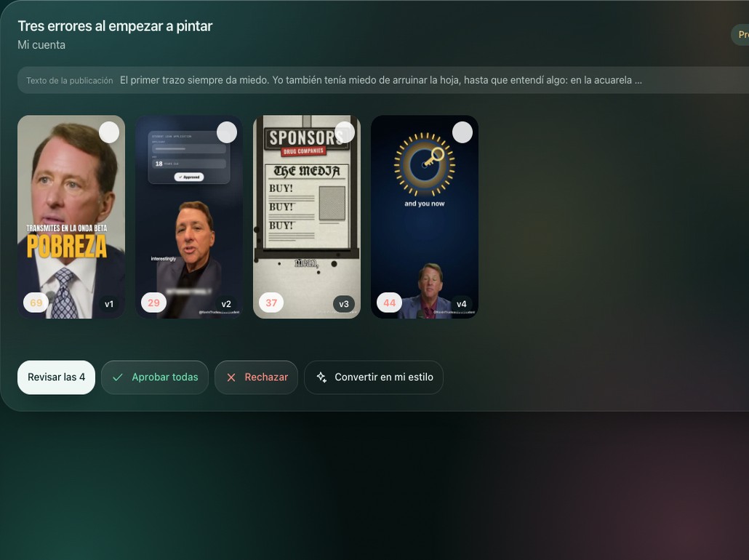
Task: Click the Revisar las 4 button
Action: (57, 377)
